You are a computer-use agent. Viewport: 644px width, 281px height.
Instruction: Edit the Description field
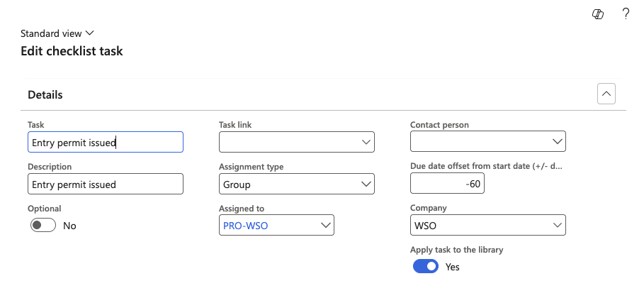click(x=106, y=184)
